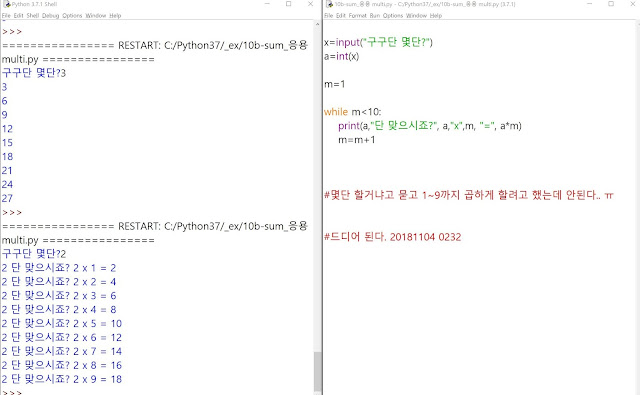This screenshot has width=640, height=395.
Task: Close the Python Shell window
Action: point(310,4)
